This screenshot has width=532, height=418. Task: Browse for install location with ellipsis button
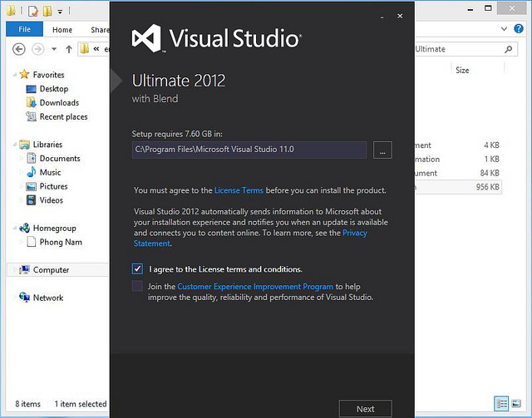(x=382, y=150)
